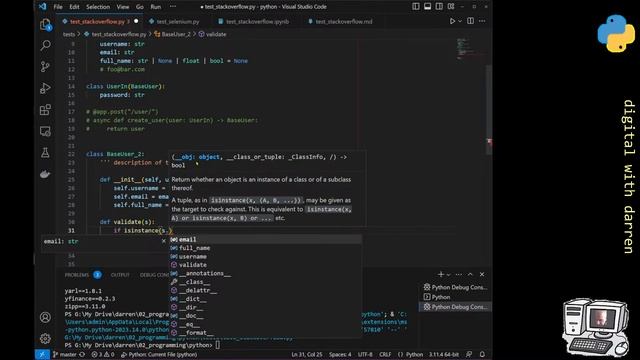Select email in autocomplete list

265,240
